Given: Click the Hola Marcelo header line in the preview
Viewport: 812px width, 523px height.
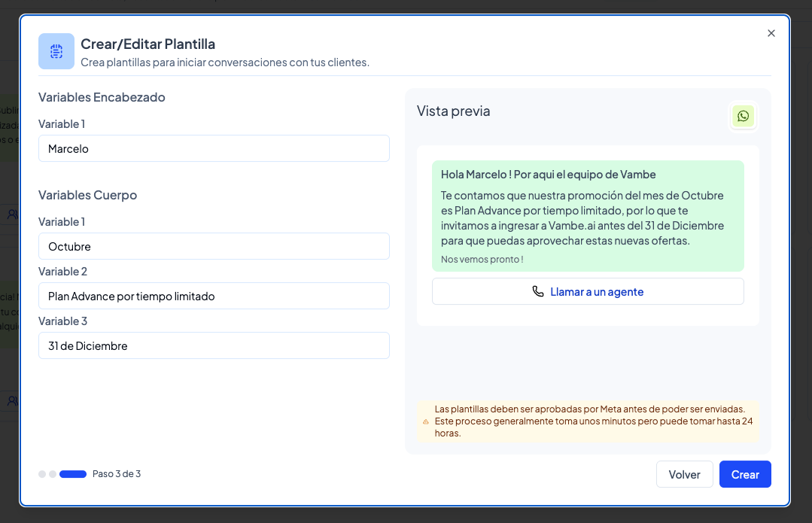Looking at the screenshot, I should click(x=548, y=175).
